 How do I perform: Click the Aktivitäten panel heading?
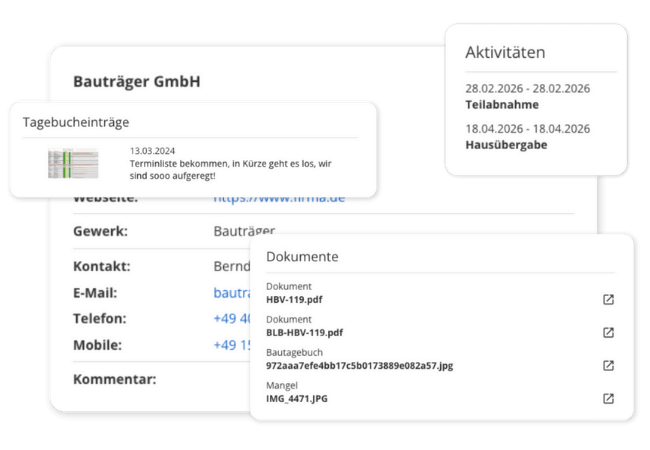pos(505,52)
